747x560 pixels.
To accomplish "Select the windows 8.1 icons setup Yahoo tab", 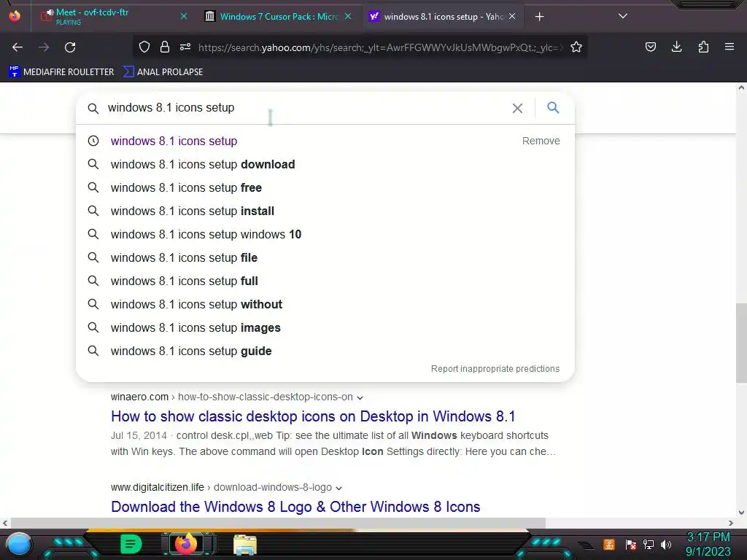I will click(443, 17).
